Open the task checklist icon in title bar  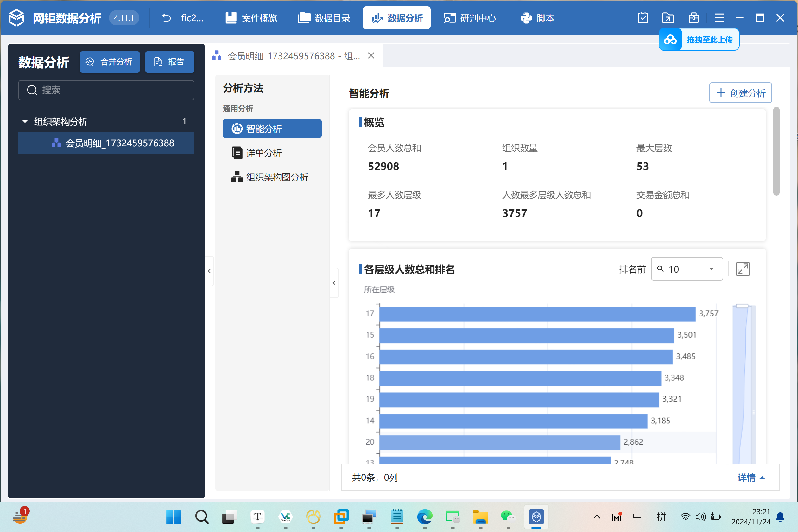(x=643, y=18)
